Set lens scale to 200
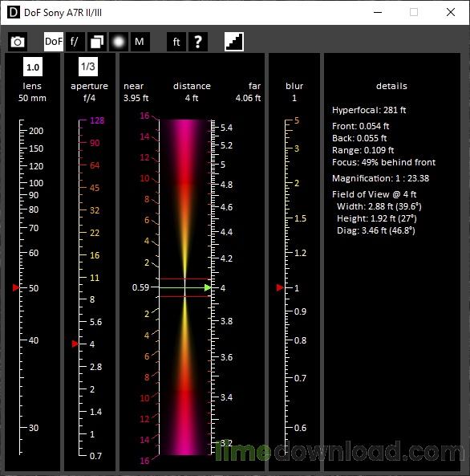 pos(36,131)
